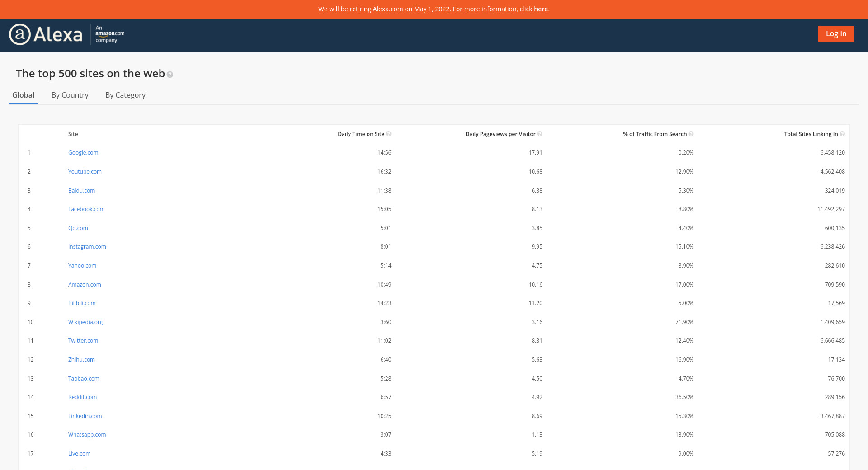Click Youtube.com's linking sites value 4,562,408

(833, 172)
